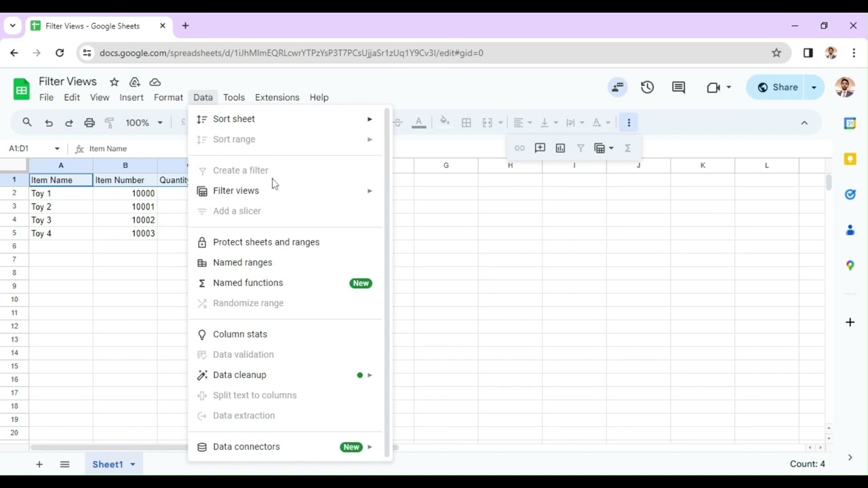Click the cloud document status icon
This screenshot has width=868, height=488.
pyautogui.click(x=155, y=82)
